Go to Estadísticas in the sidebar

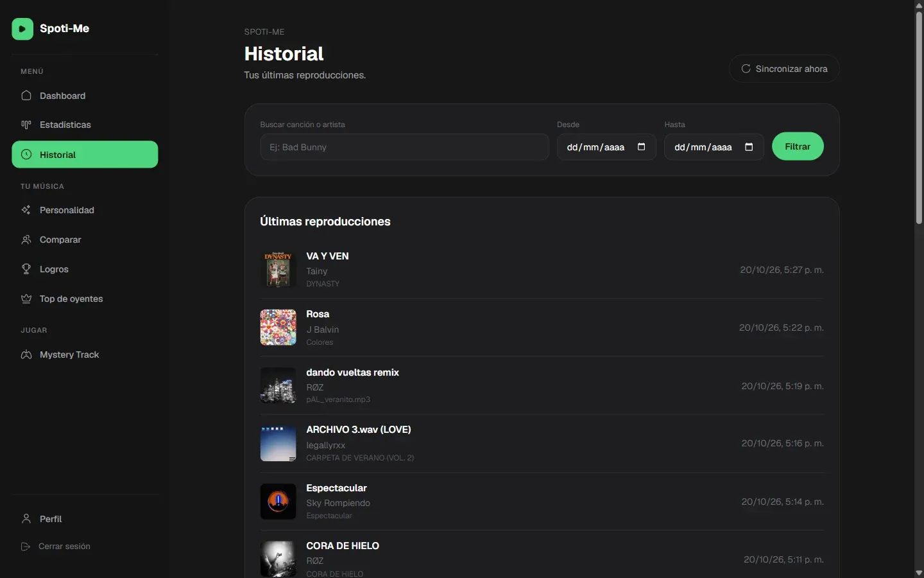85,125
